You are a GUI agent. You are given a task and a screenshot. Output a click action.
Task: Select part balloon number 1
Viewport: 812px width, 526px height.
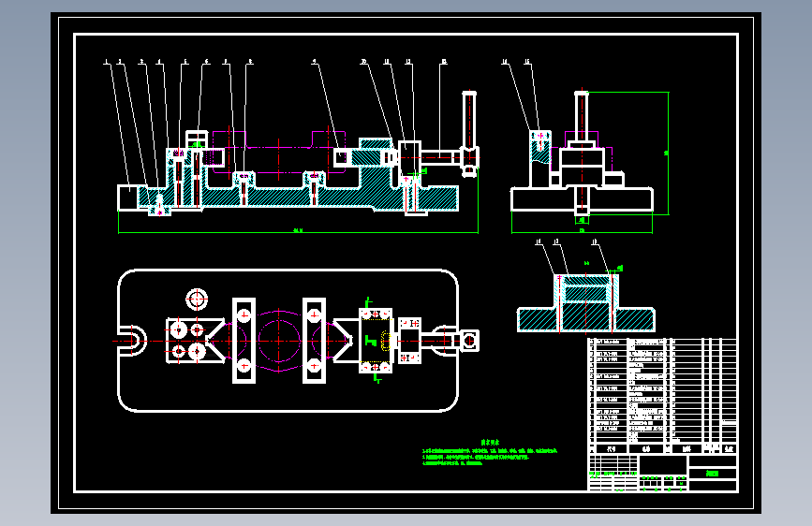coord(107,62)
